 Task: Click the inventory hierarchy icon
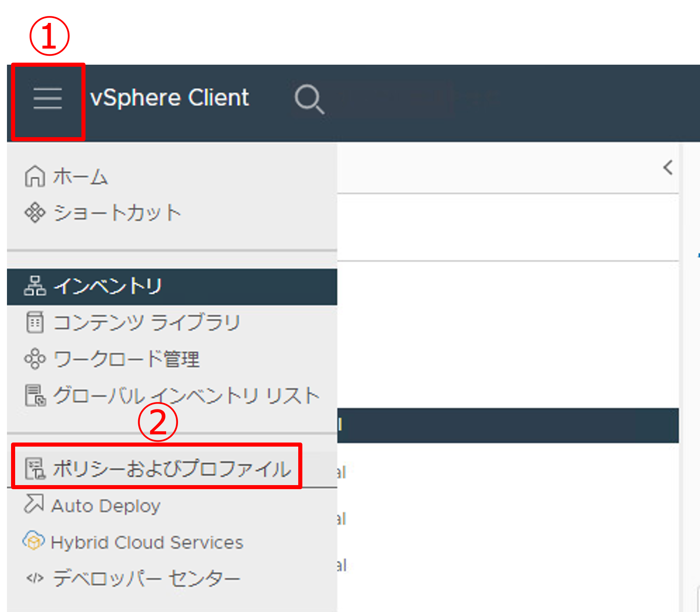35,286
